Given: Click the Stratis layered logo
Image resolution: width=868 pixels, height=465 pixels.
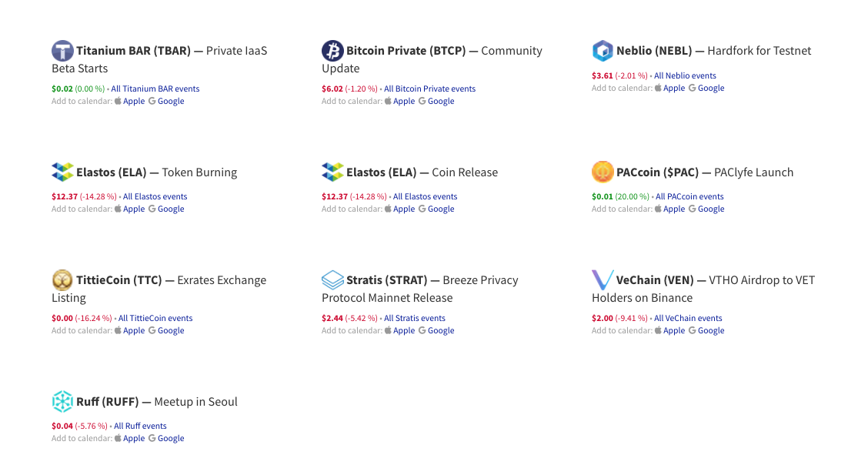Looking at the screenshot, I should 332,279.
